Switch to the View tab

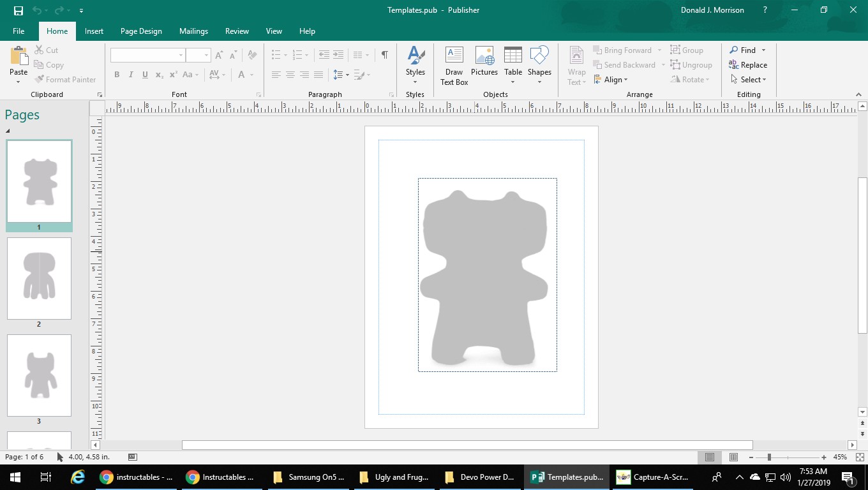(x=274, y=31)
